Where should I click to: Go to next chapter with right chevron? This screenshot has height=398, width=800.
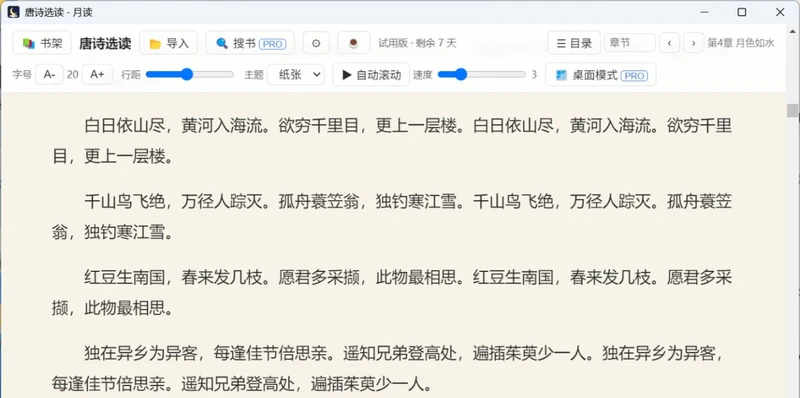click(694, 43)
